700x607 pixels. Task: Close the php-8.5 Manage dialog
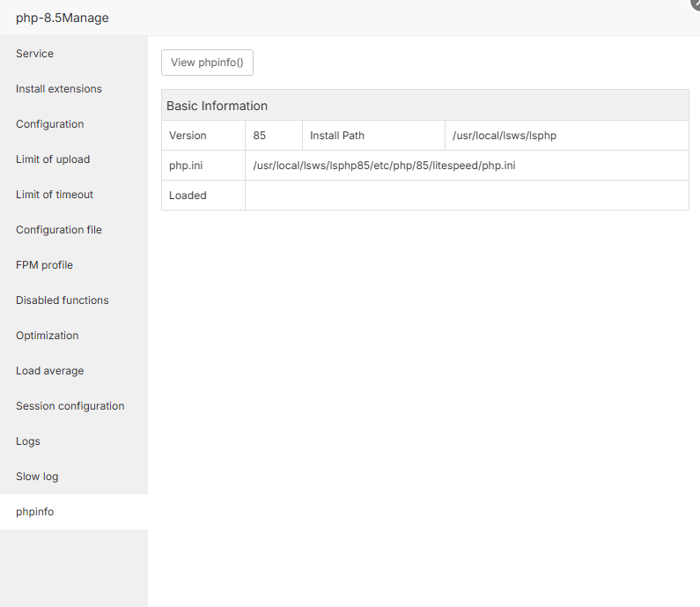[x=696, y=4]
